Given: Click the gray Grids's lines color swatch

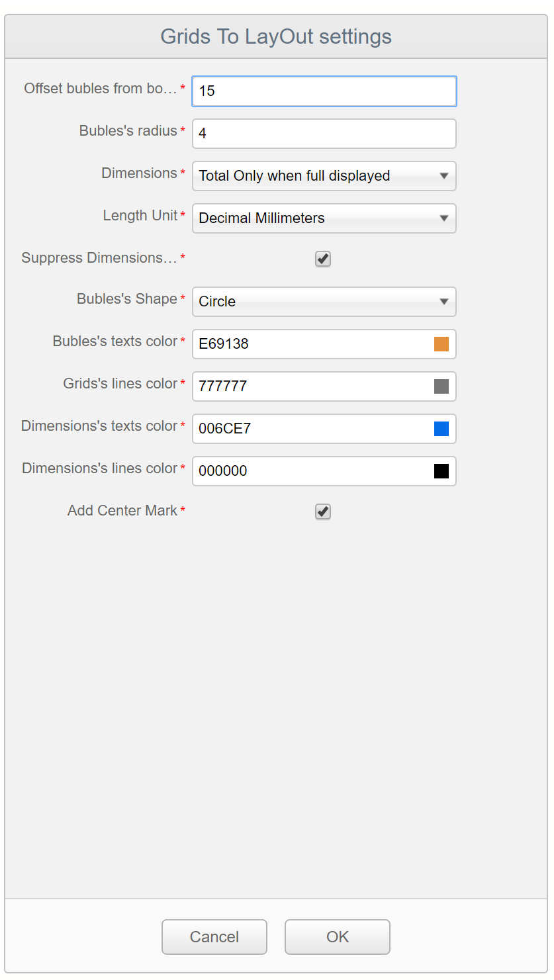Looking at the screenshot, I should (441, 386).
